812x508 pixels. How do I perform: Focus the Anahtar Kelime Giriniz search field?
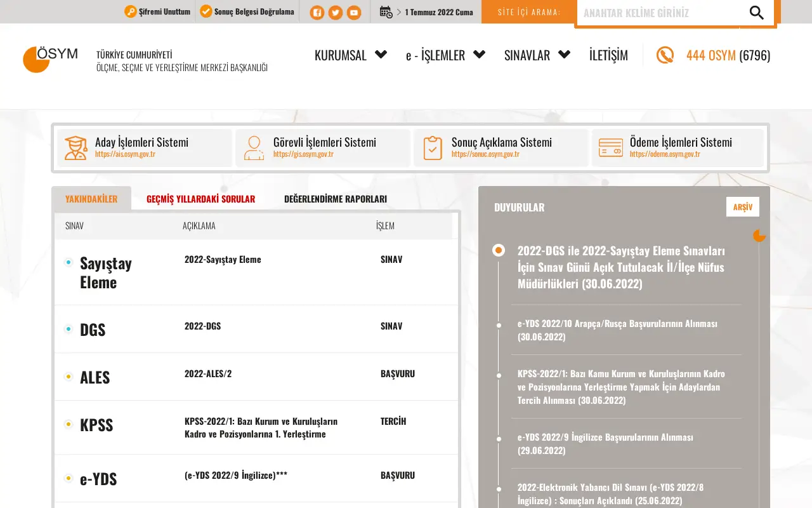(x=658, y=13)
